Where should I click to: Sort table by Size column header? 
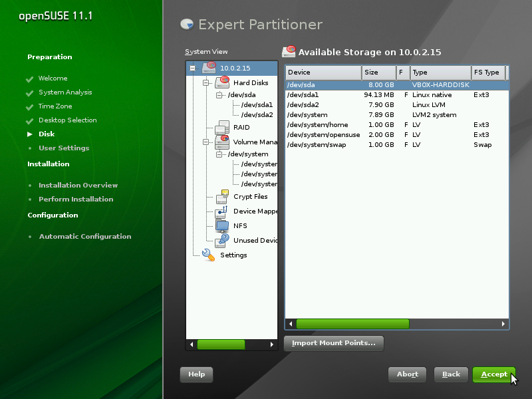click(379, 72)
